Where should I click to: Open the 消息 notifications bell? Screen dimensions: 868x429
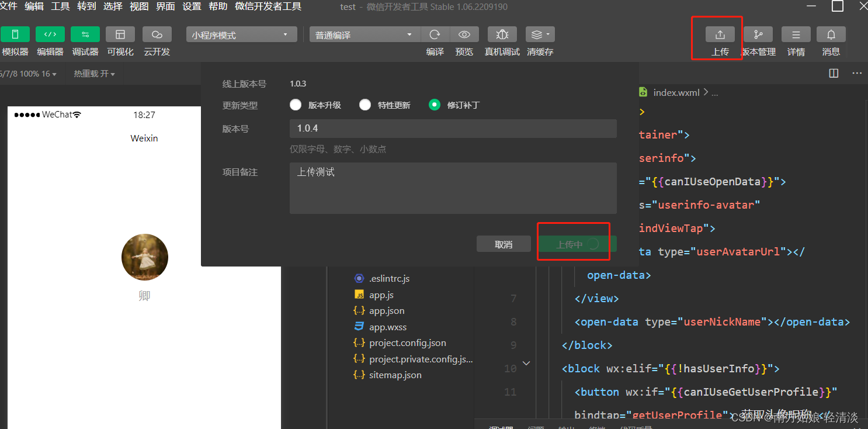click(831, 34)
